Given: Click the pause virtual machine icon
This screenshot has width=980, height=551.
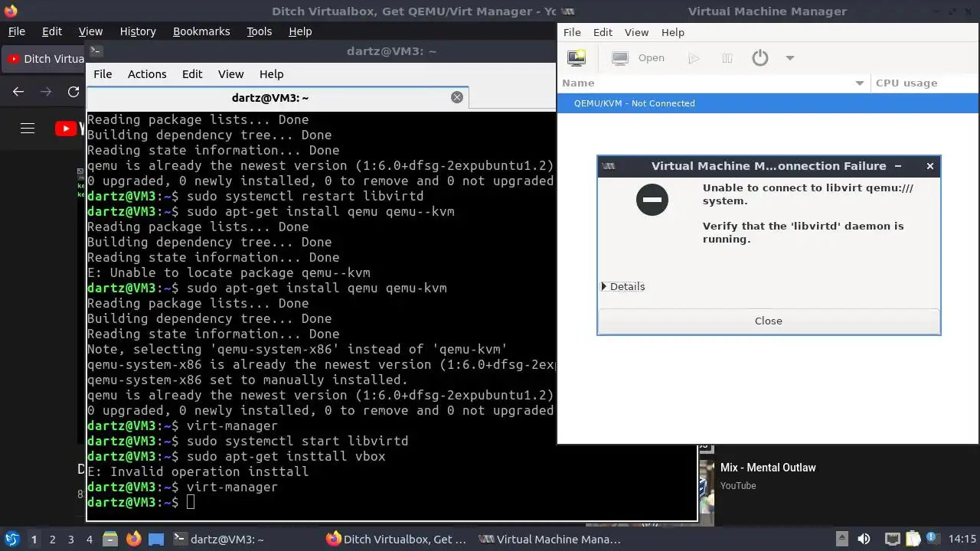Looking at the screenshot, I should coord(727,58).
